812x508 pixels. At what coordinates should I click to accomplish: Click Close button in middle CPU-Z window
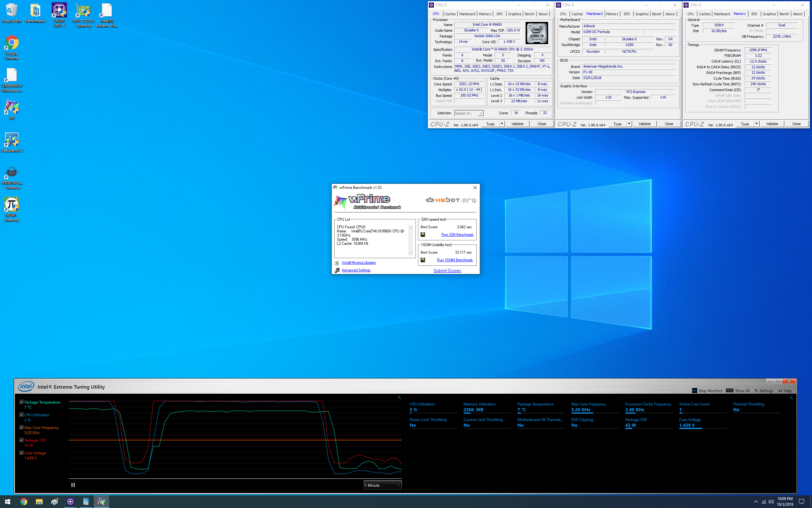(669, 124)
